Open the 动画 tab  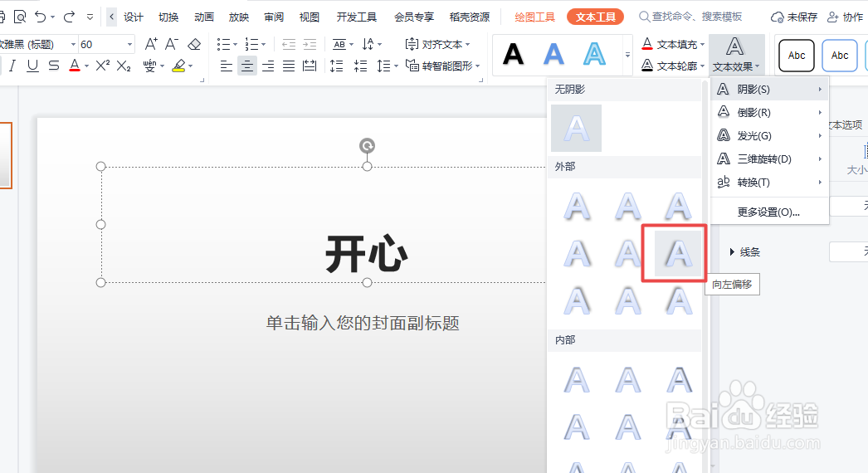203,17
